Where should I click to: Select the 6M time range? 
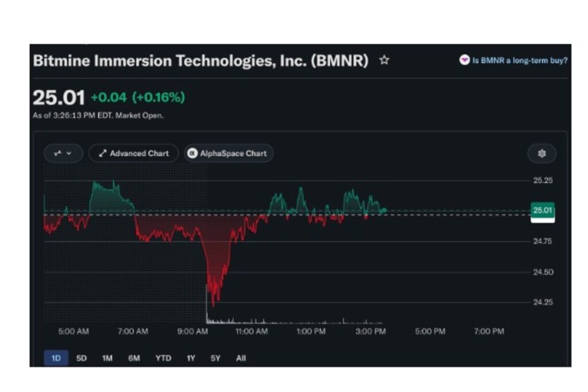(134, 358)
